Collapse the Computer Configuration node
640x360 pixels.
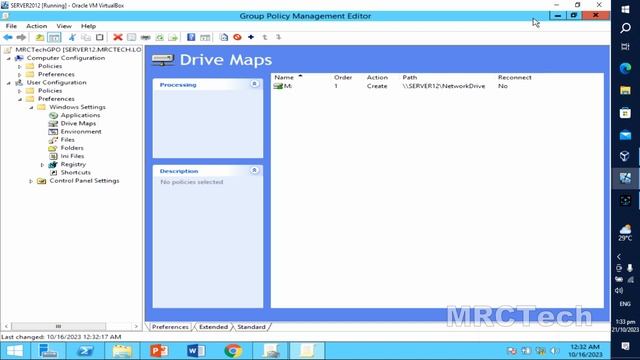pyautogui.click(x=9, y=58)
